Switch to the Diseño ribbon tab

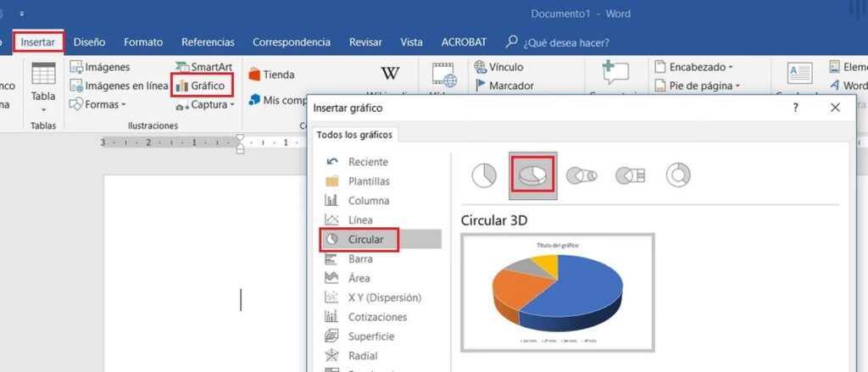(89, 42)
